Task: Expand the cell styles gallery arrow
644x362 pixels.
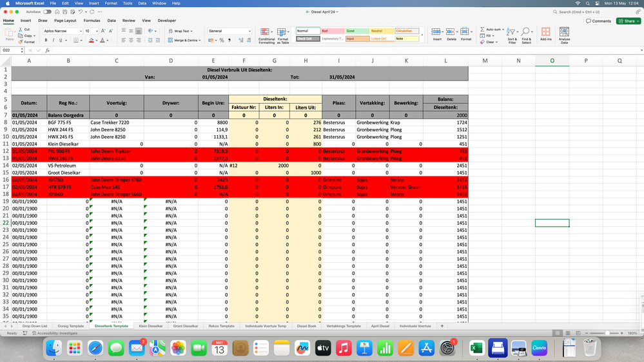Action: click(x=422, y=35)
